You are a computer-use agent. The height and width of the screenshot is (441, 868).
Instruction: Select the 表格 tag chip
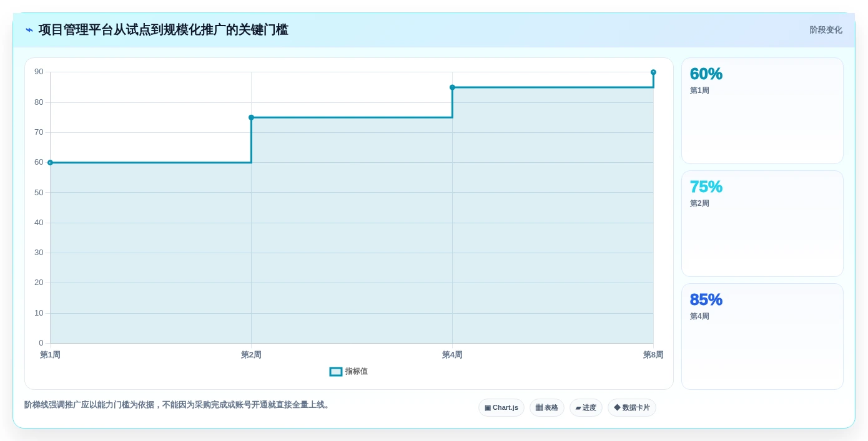547,408
